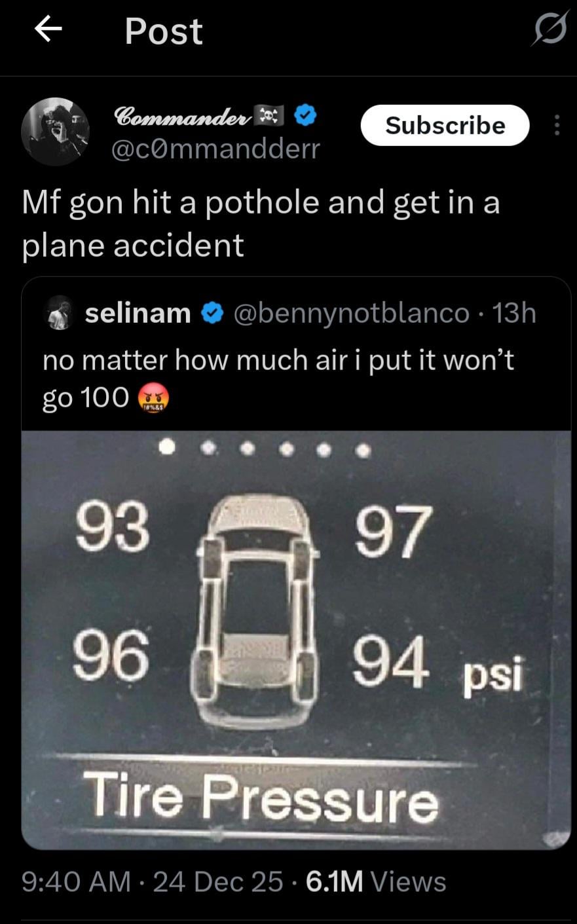Tap the Post header title
Viewport: 577px width, 924px height.
point(164,31)
